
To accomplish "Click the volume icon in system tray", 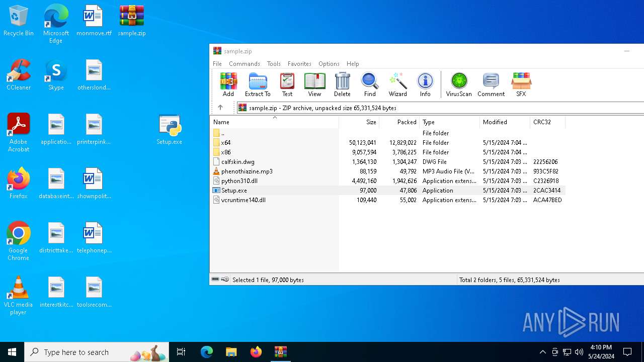I will tap(579, 352).
